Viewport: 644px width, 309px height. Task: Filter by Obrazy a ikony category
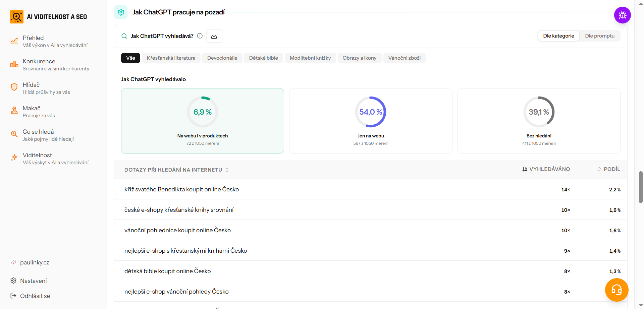click(360, 58)
